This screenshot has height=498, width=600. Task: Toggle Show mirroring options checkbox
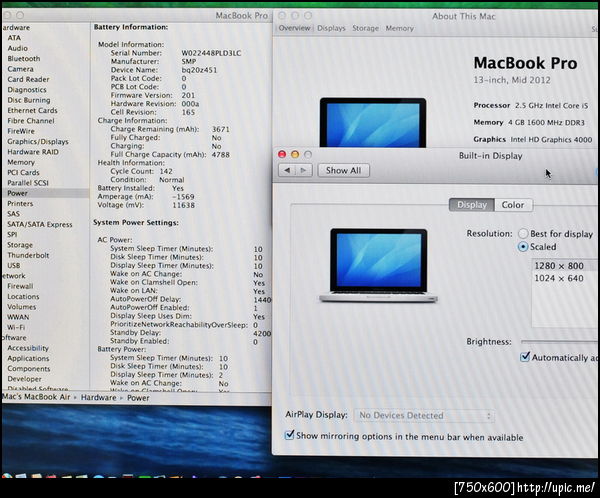pos(290,435)
